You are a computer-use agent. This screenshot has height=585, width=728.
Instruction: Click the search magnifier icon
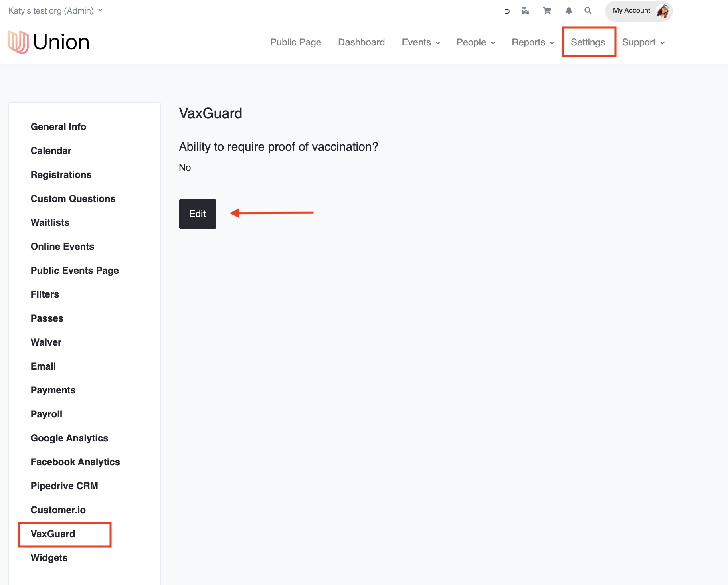click(588, 11)
